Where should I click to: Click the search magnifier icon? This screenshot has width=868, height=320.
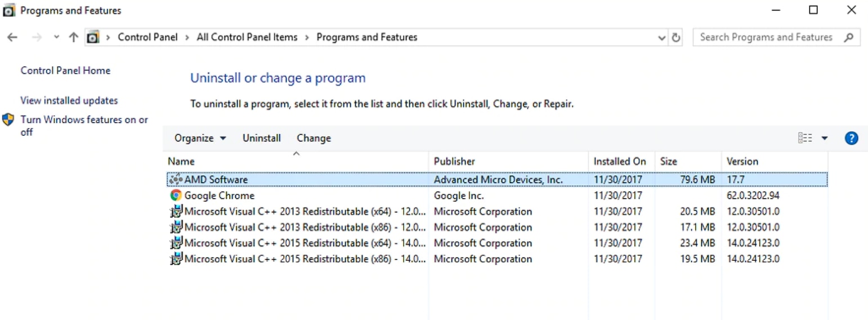[x=849, y=37]
